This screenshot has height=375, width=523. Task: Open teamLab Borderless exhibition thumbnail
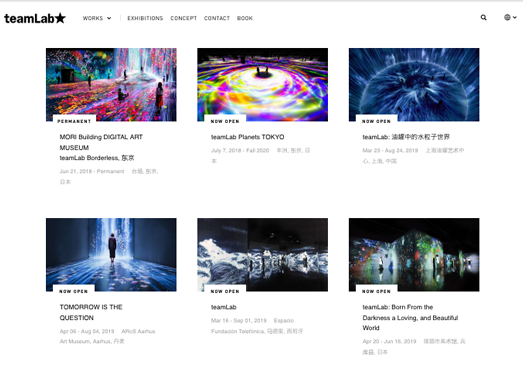[x=111, y=84]
